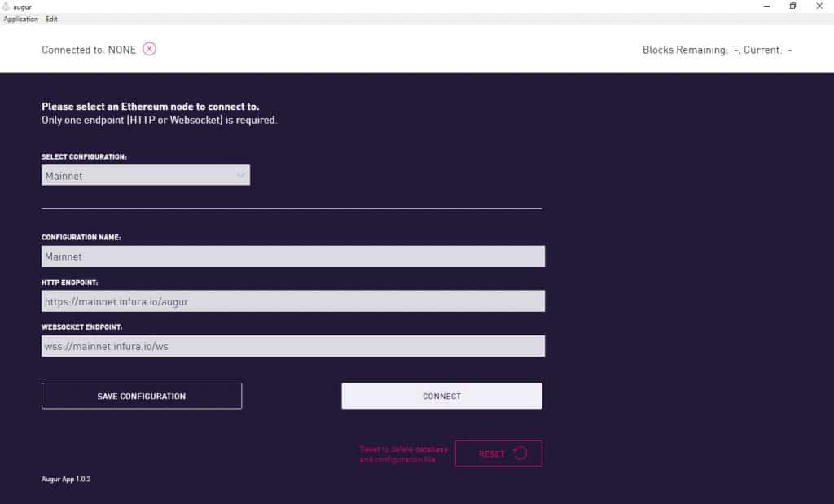Click the Connect button
The height and width of the screenshot is (504, 834).
click(x=442, y=396)
